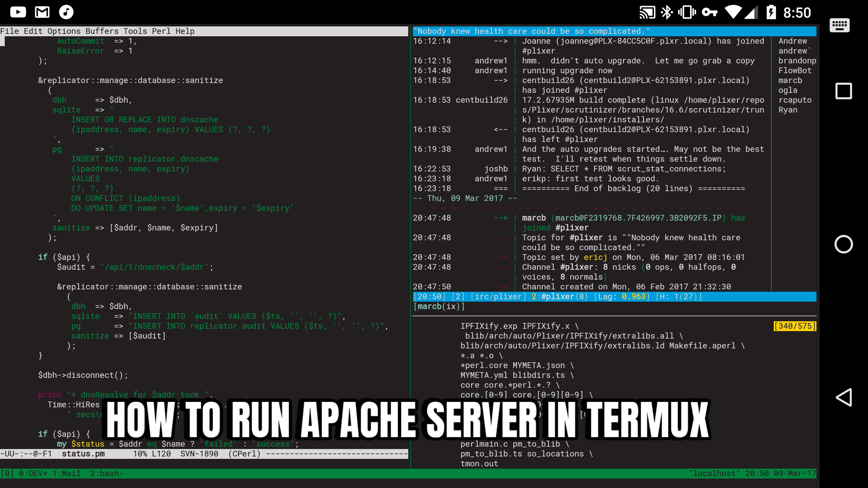
Task: Click "localhost" 20:50 09-Mar-17 in tmux bar
Action: point(752,473)
